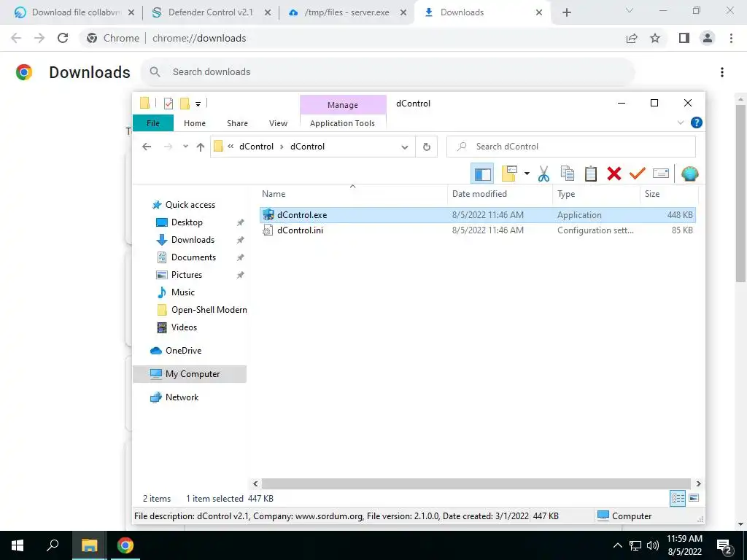Screen dimensions: 747x560
Task: Open OneDrive in the navigation pane
Action: click(183, 351)
